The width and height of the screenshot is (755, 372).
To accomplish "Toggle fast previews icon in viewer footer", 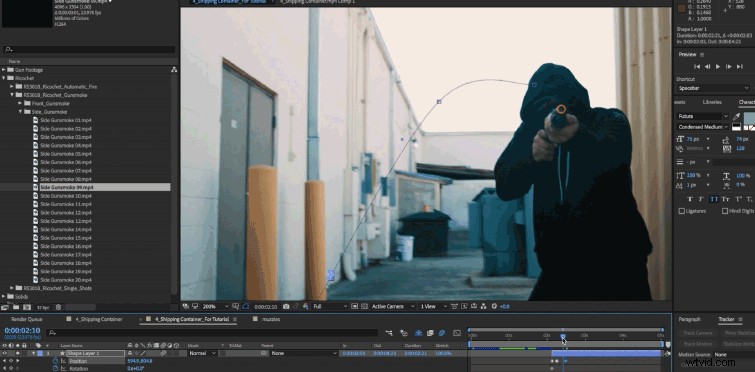I will [x=465, y=306].
